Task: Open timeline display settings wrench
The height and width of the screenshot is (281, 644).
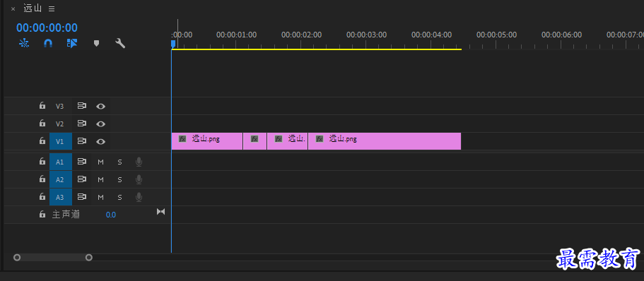Action: tap(120, 43)
